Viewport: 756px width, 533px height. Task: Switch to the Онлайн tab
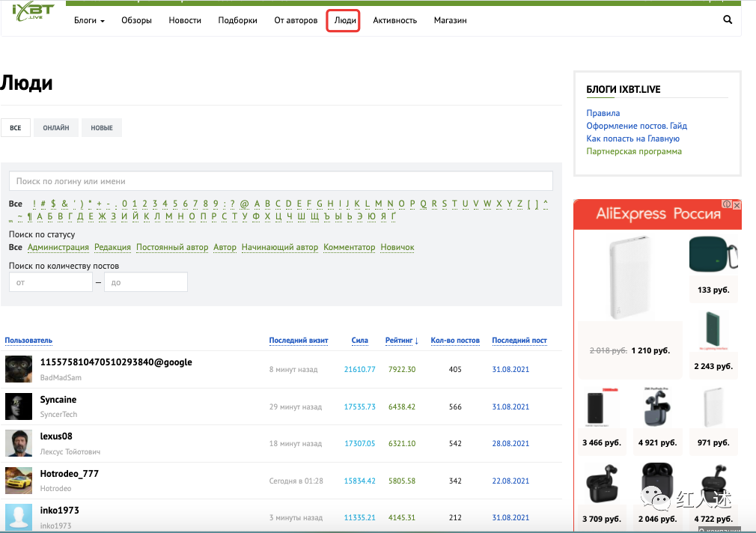click(x=56, y=128)
